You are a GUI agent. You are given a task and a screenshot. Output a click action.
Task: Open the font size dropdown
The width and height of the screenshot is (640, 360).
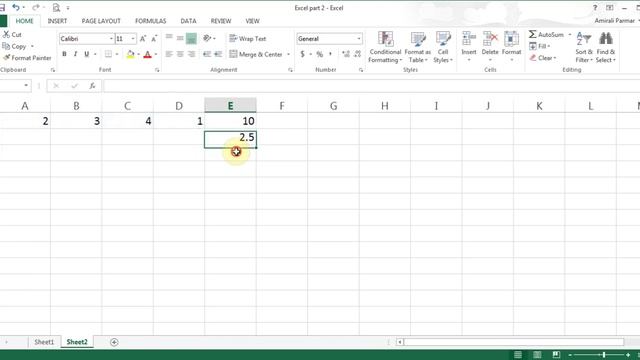[x=133, y=39]
